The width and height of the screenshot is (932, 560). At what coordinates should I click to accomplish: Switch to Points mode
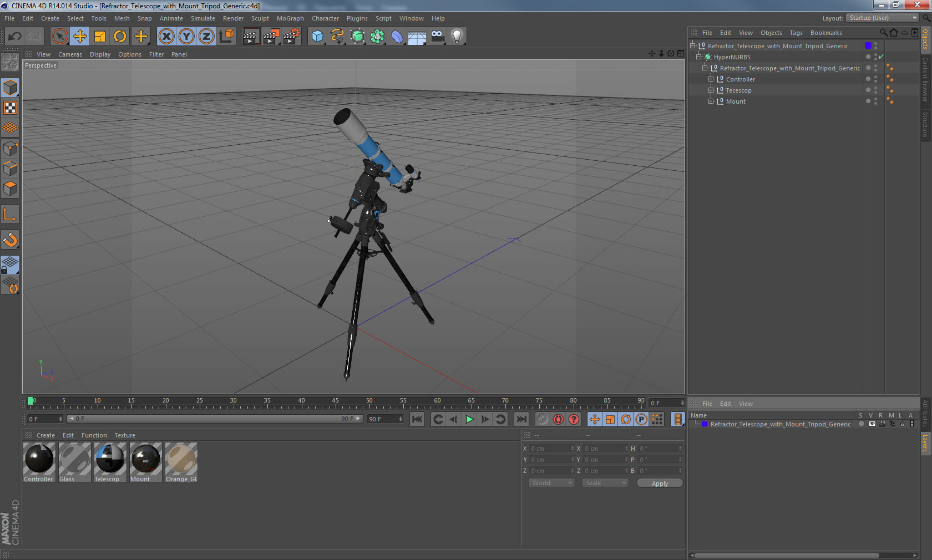pos(11,148)
